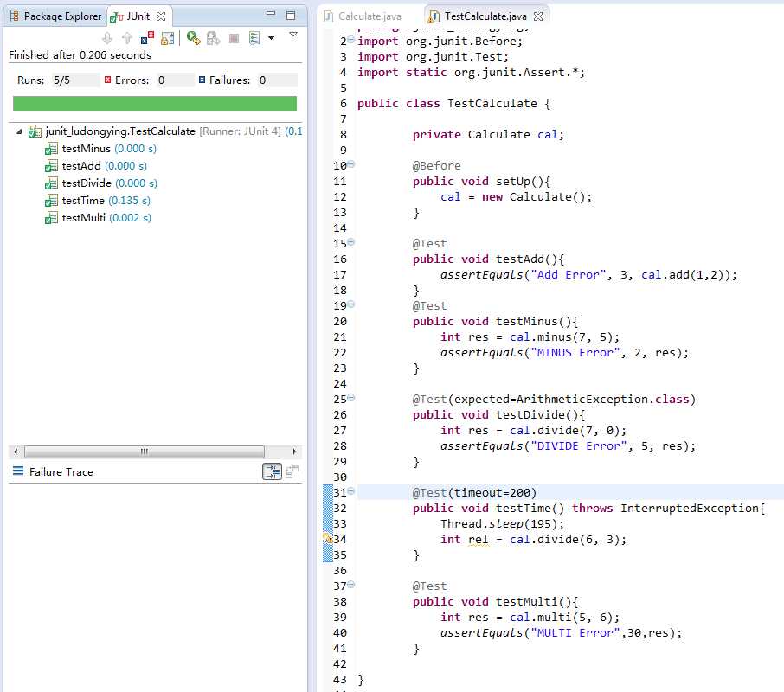Click the Compare Result icon in Failure Trace

click(x=292, y=471)
